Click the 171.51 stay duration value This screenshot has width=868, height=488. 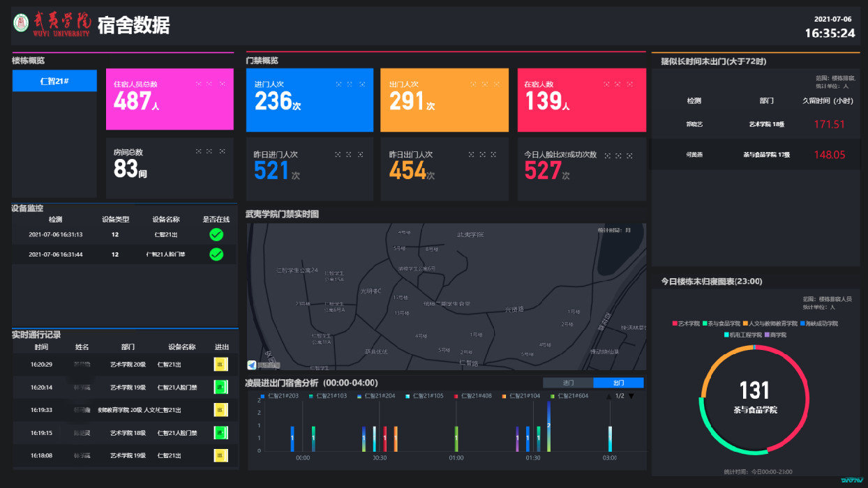tap(829, 124)
